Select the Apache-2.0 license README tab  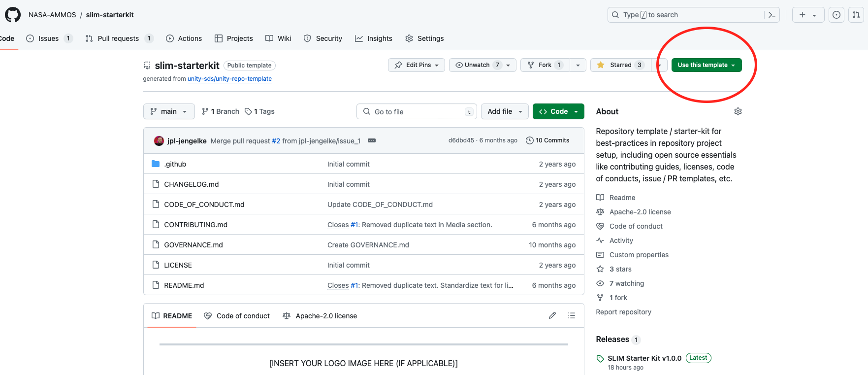point(320,316)
